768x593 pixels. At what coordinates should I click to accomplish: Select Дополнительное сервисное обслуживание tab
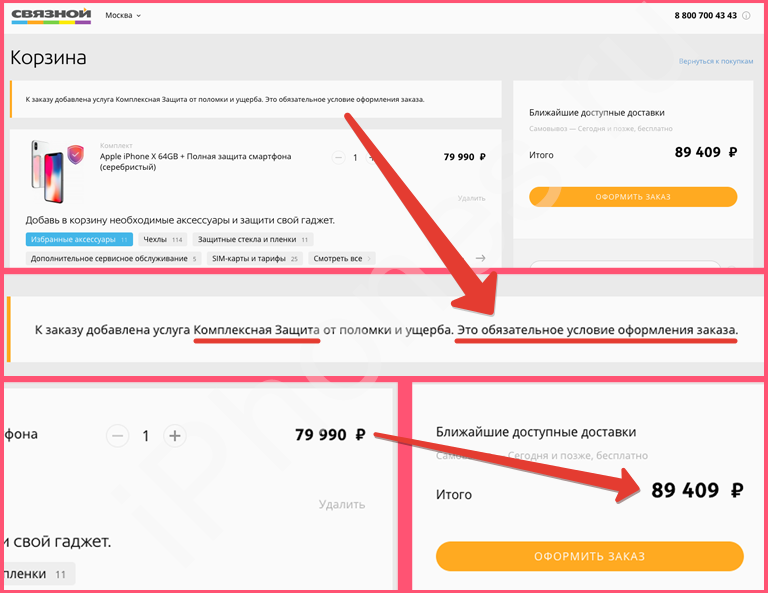[x=114, y=259]
